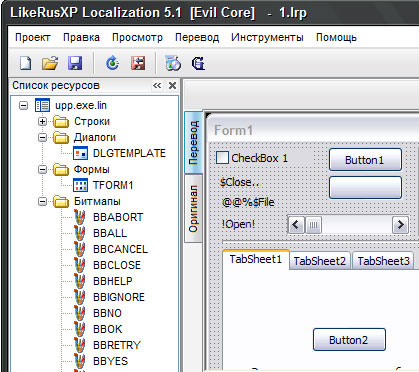Viewport: 419px width, 372px height.
Task: Select the BBHELP tree item
Action: (113, 281)
